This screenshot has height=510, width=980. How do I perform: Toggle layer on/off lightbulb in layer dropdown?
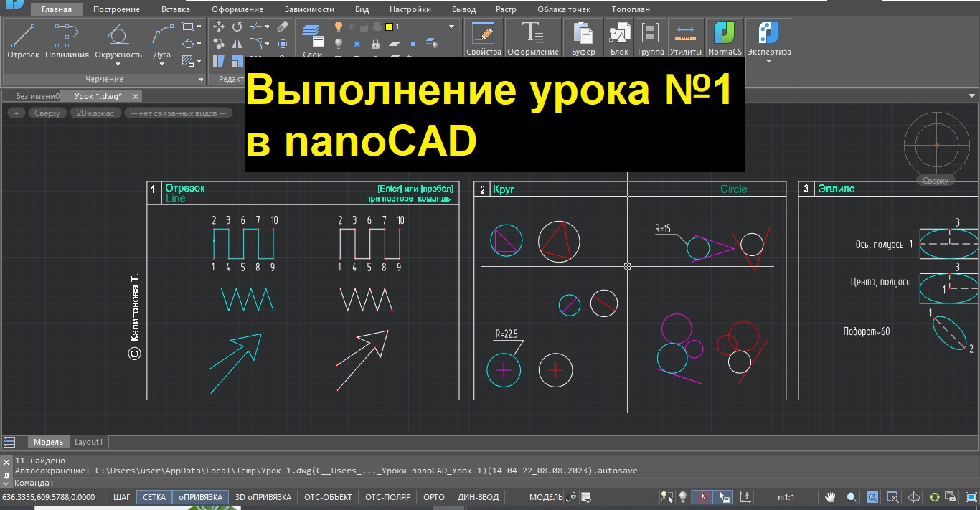click(339, 27)
